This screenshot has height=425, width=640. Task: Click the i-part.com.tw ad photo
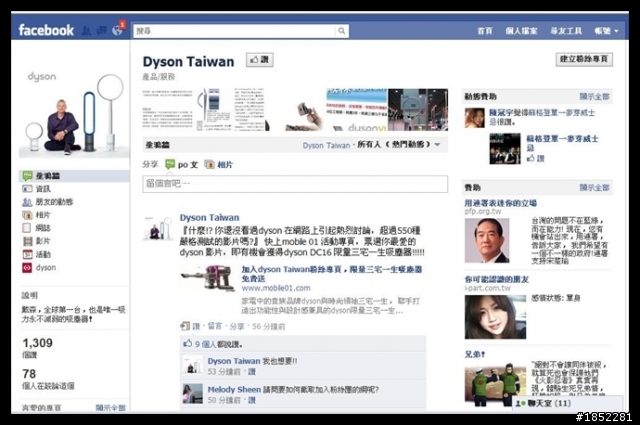495,317
